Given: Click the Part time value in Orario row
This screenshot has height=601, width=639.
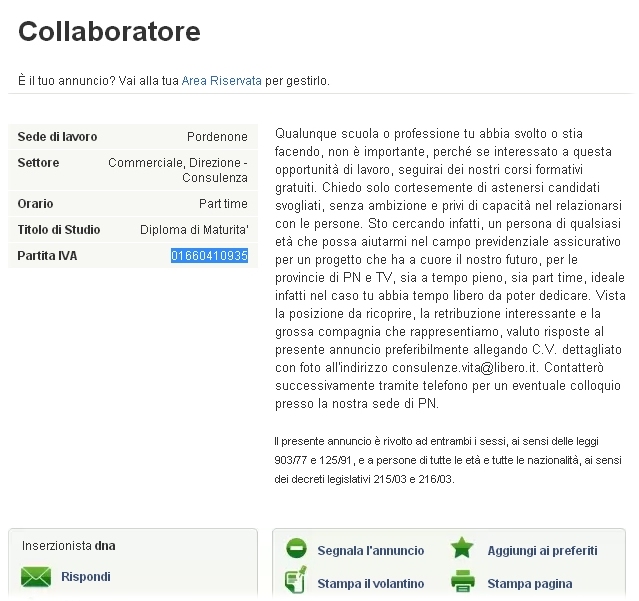Looking at the screenshot, I should tap(223, 204).
